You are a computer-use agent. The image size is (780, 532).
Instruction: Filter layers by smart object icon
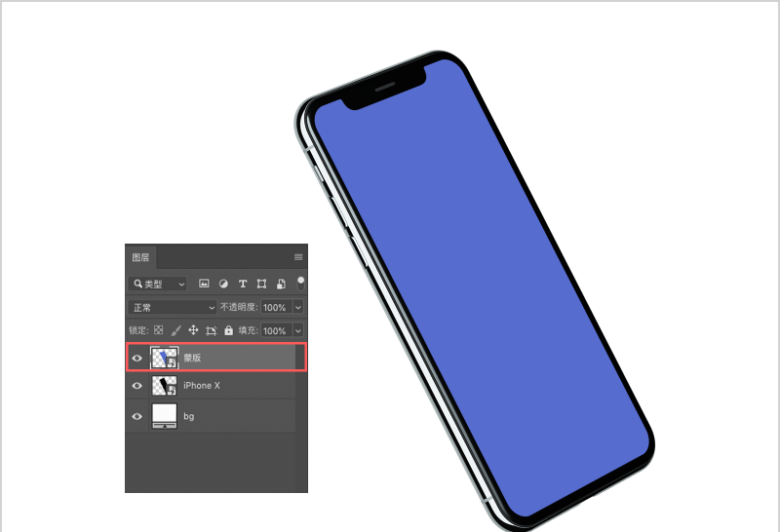(281, 284)
